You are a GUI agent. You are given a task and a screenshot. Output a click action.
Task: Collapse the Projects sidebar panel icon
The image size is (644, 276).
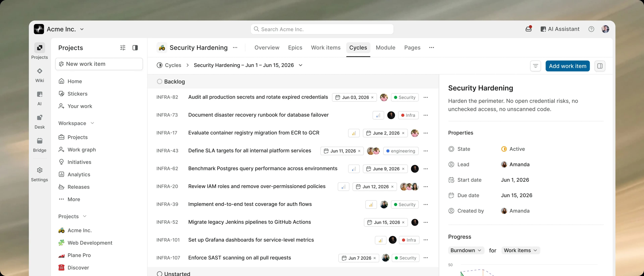click(135, 48)
